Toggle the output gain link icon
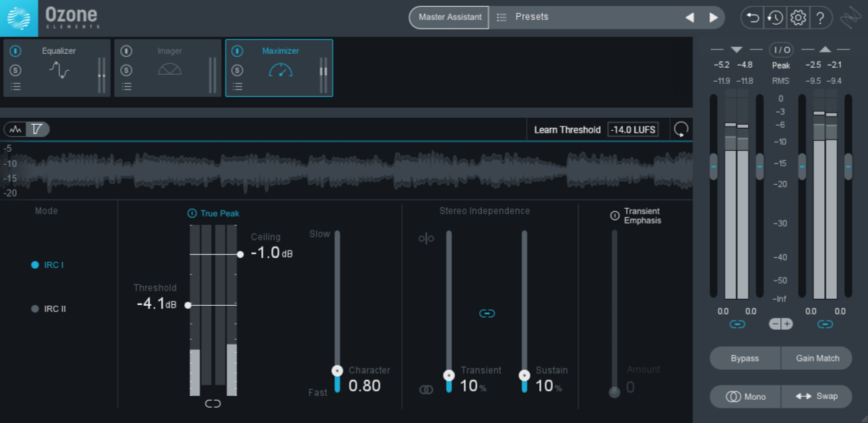868x423 pixels. click(825, 324)
